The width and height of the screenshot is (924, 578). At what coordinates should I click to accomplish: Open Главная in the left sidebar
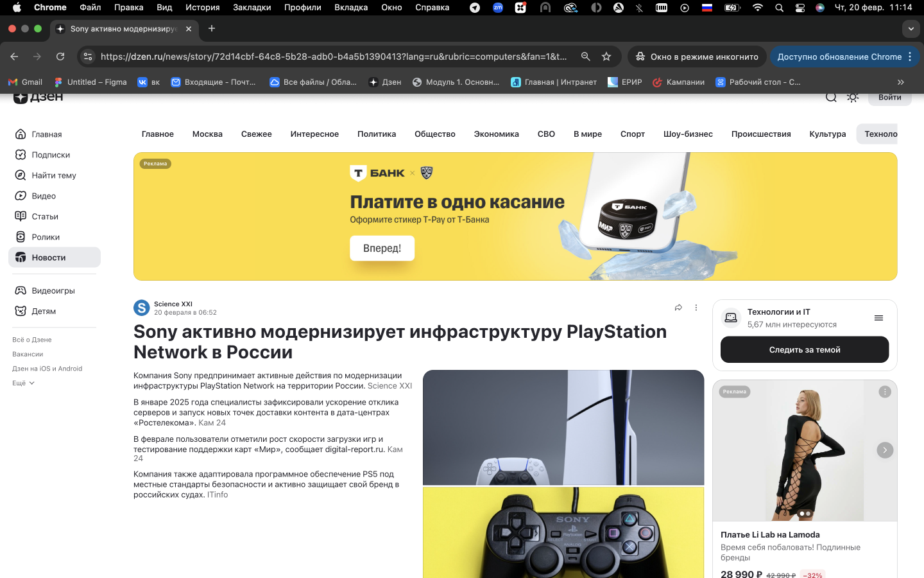pyautogui.click(x=55, y=134)
